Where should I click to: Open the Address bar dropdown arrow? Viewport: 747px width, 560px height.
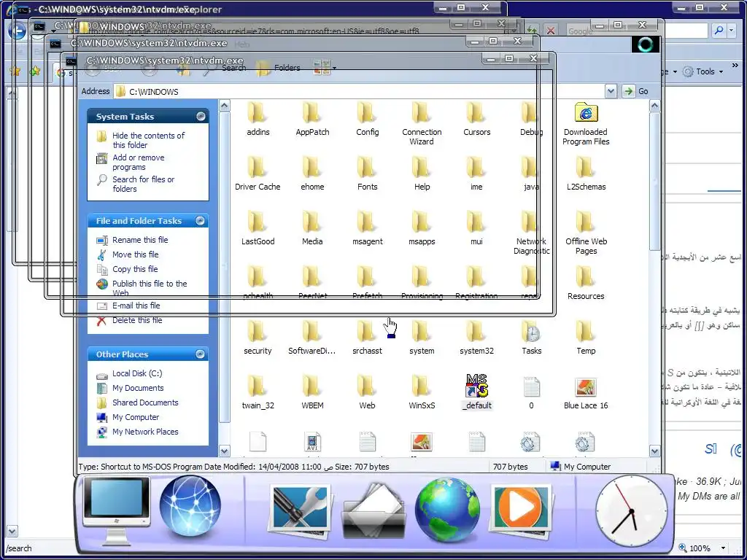(611, 91)
